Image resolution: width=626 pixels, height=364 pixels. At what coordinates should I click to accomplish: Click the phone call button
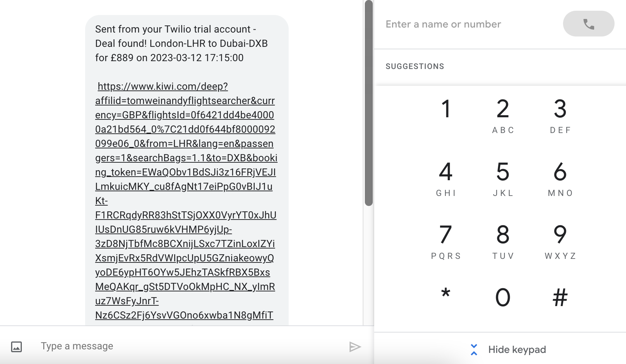[x=588, y=24]
